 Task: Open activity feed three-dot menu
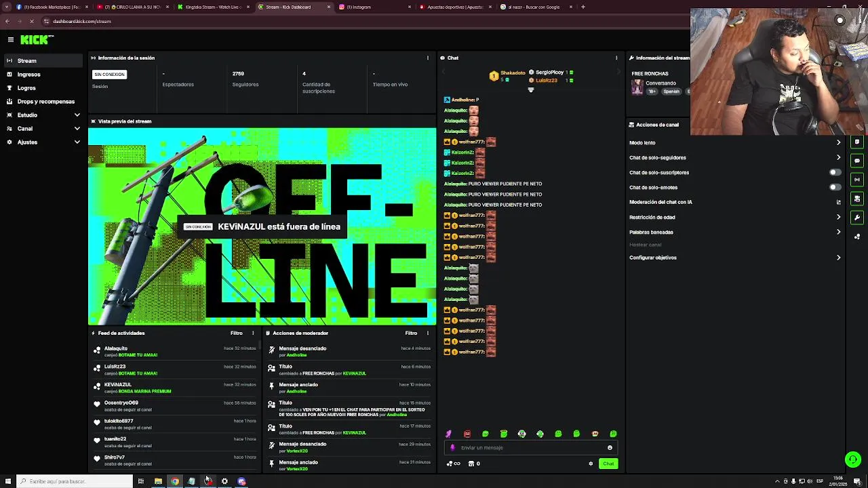click(253, 333)
